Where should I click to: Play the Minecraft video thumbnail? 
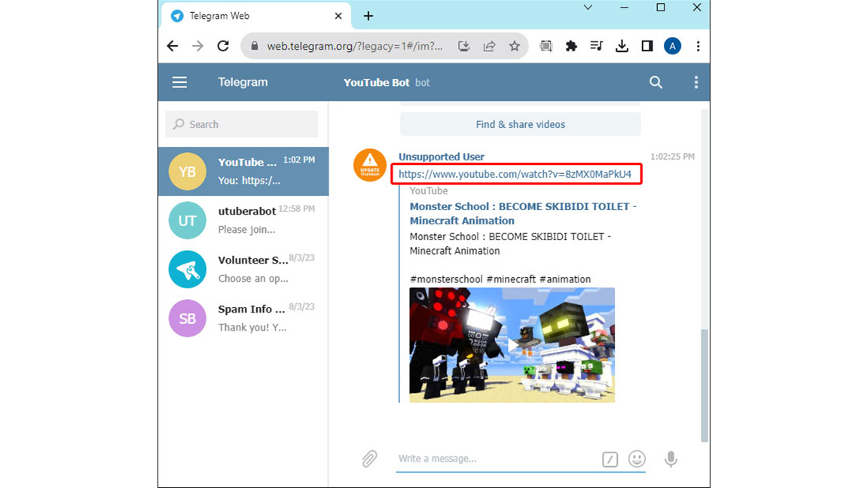(512, 345)
